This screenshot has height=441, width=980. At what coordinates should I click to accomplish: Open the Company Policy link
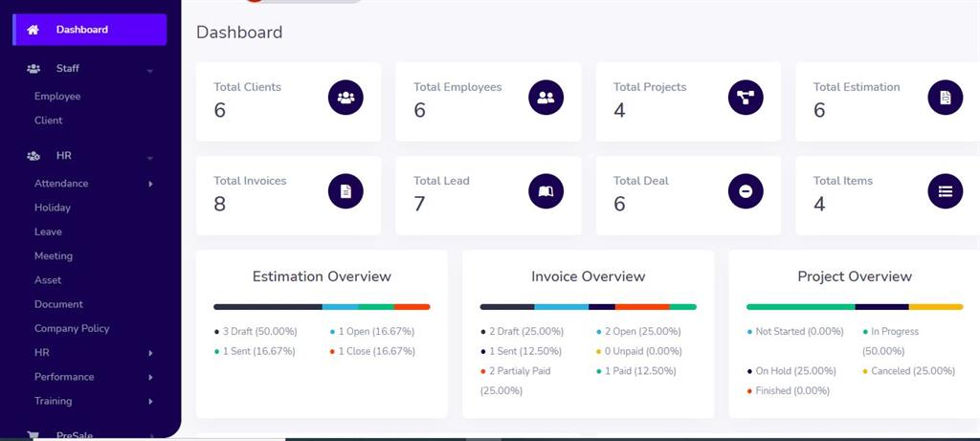72,328
